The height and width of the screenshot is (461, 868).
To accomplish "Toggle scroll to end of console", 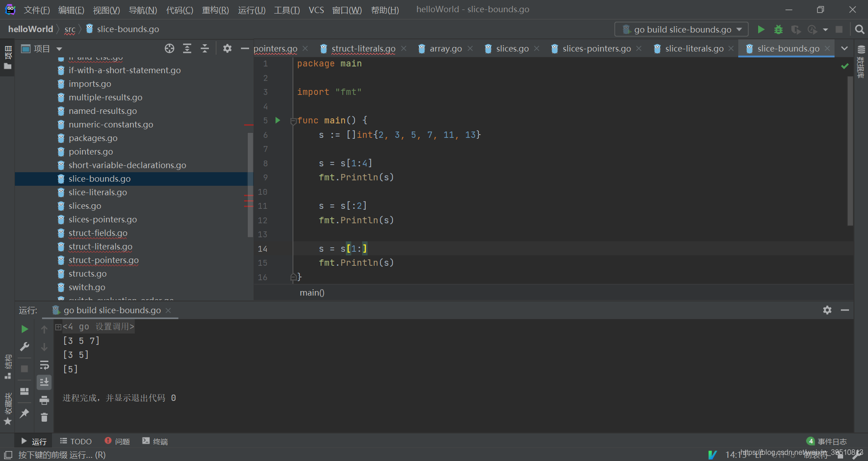I will (x=44, y=382).
